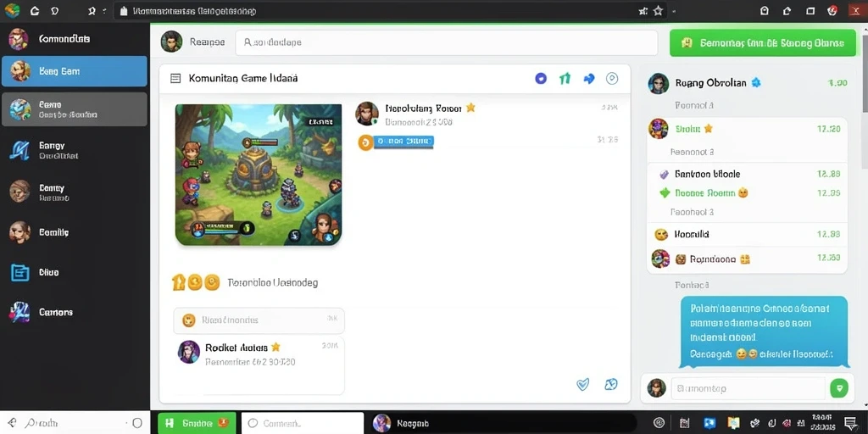Click the purple circle icon in Komunitas header

(x=541, y=79)
